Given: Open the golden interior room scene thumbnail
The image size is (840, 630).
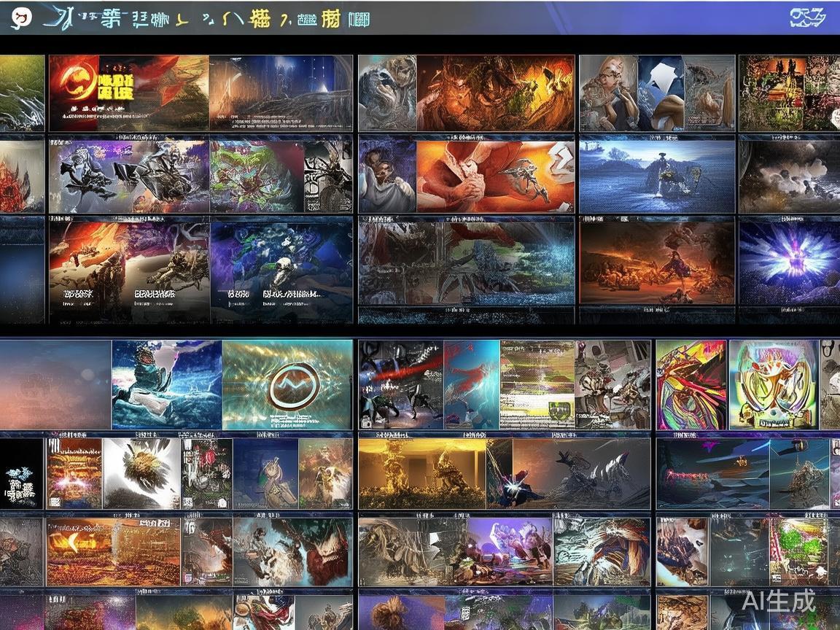Looking at the screenshot, I should (421, 473).
